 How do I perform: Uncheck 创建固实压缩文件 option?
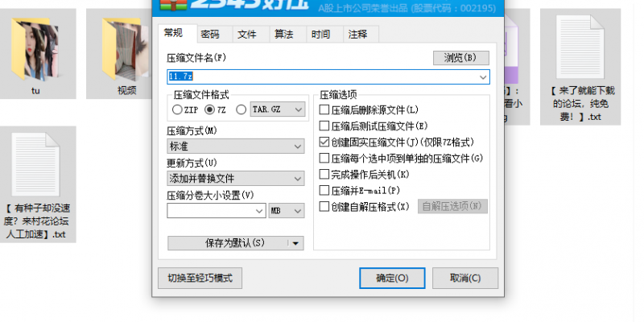click(324, 142)
